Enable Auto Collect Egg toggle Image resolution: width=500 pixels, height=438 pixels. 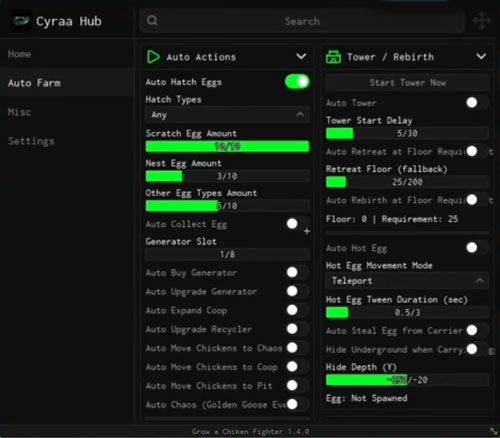click(298, 224)
